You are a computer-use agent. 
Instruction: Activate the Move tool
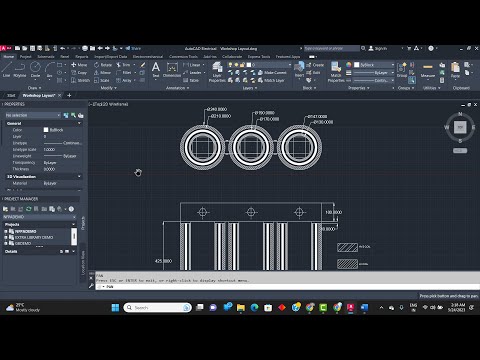pyautogui.click(x=79, y=65)
